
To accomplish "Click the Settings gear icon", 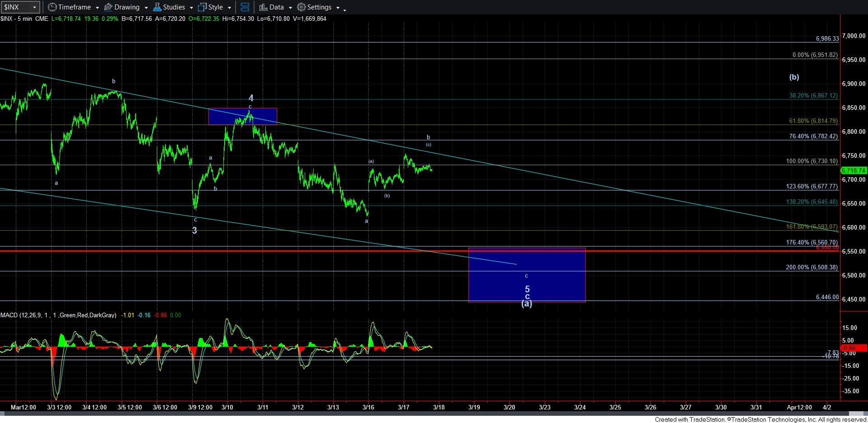I will click(x=302, y=7).
